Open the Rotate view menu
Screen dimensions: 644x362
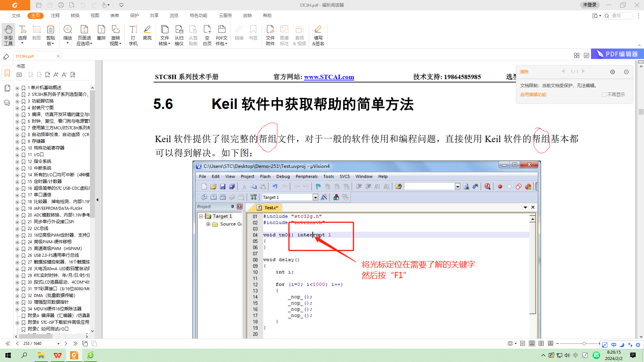click(x=115, y=35)
